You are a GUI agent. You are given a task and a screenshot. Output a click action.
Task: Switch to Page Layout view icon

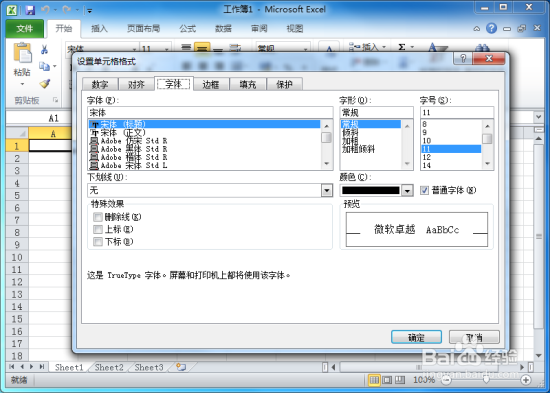pos(387,380)
